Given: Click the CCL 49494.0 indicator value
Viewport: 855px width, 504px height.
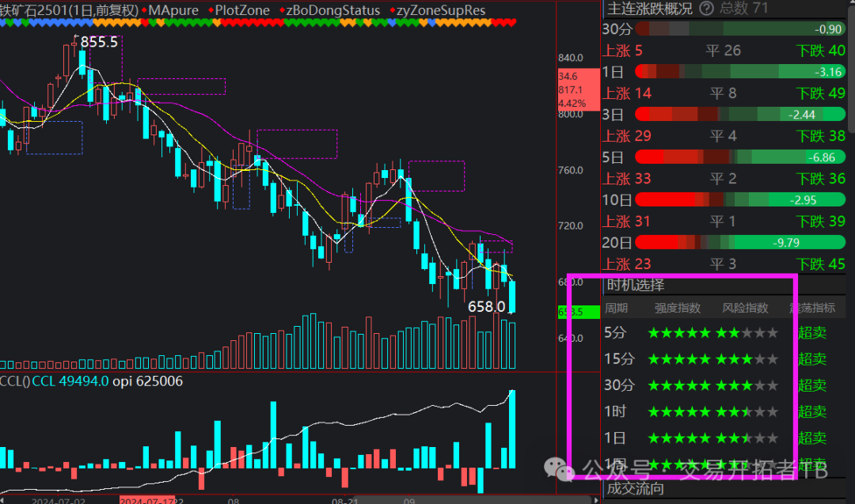Looking at the screenshot, I should [x=70, y=381].
